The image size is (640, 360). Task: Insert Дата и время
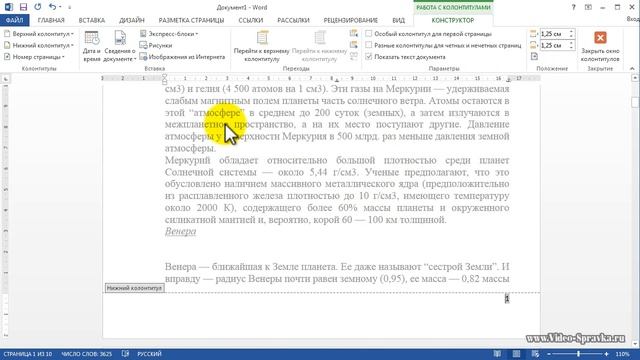tap(91, 46)
